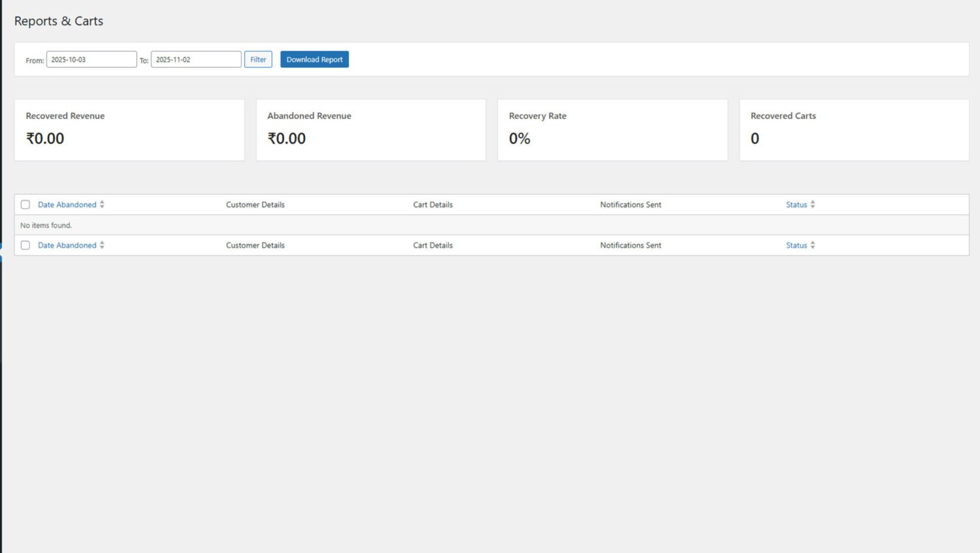Click the Cart Details header column

click(433, 205)
